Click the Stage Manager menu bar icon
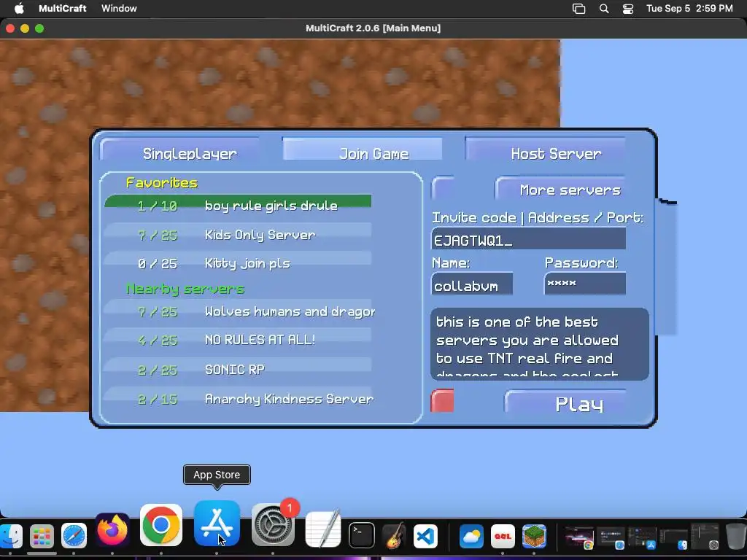 [578, 9]
